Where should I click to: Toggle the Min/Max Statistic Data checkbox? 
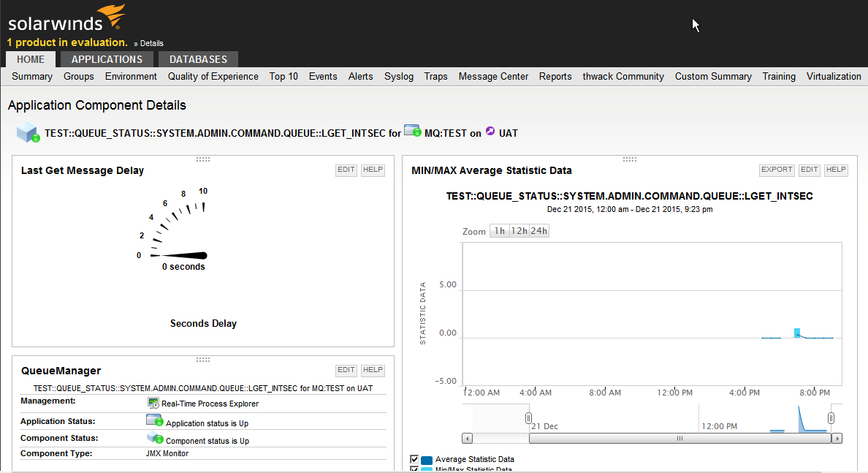point(414,469)
